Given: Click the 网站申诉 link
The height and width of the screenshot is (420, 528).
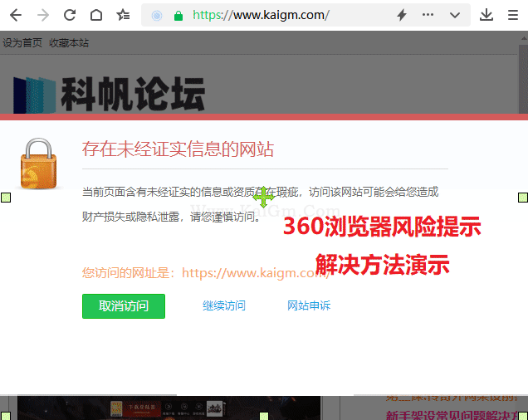Looking at the screenshot, I should 309,305.
